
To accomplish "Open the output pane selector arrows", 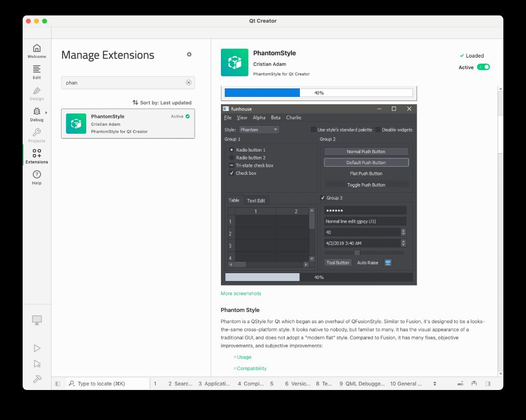I will pos(435,383).
